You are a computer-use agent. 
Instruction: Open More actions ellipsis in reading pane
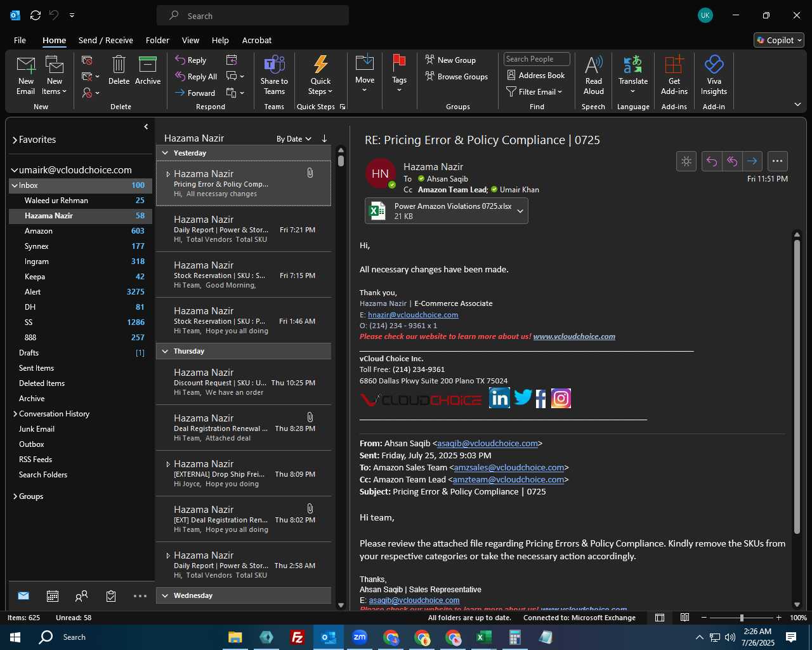pos(778,161)
